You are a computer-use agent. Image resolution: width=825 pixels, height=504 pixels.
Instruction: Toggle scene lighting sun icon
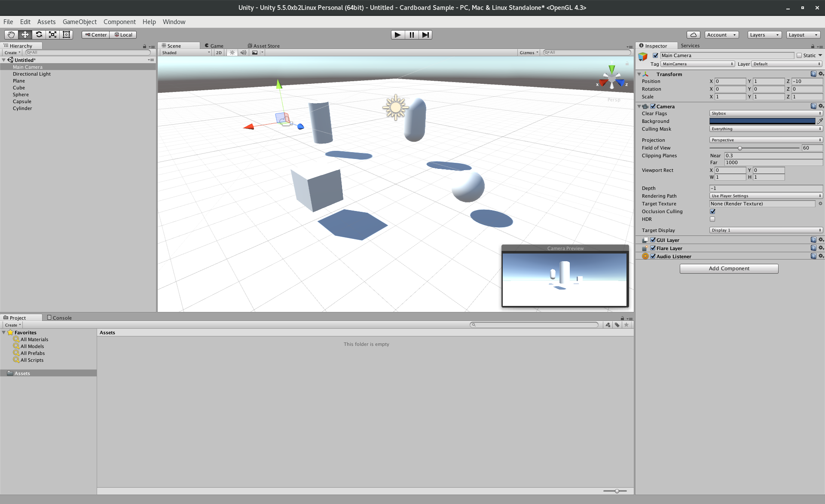232,52
